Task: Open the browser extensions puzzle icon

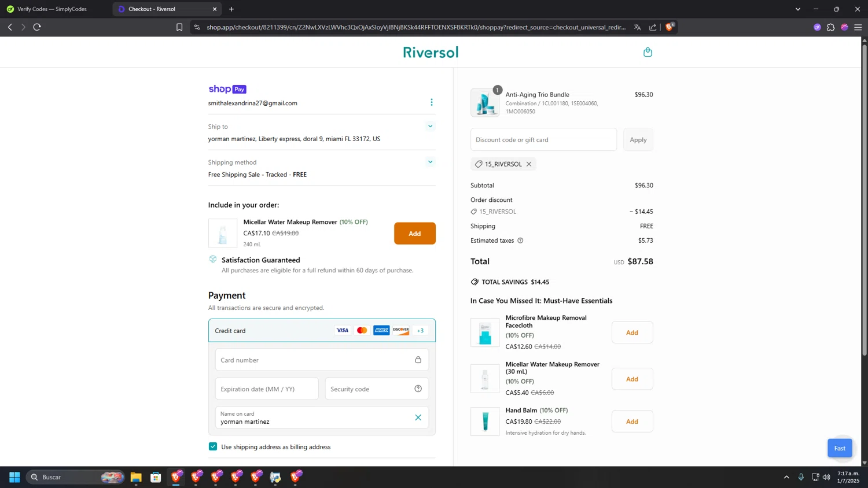Action: pos(830,27)
